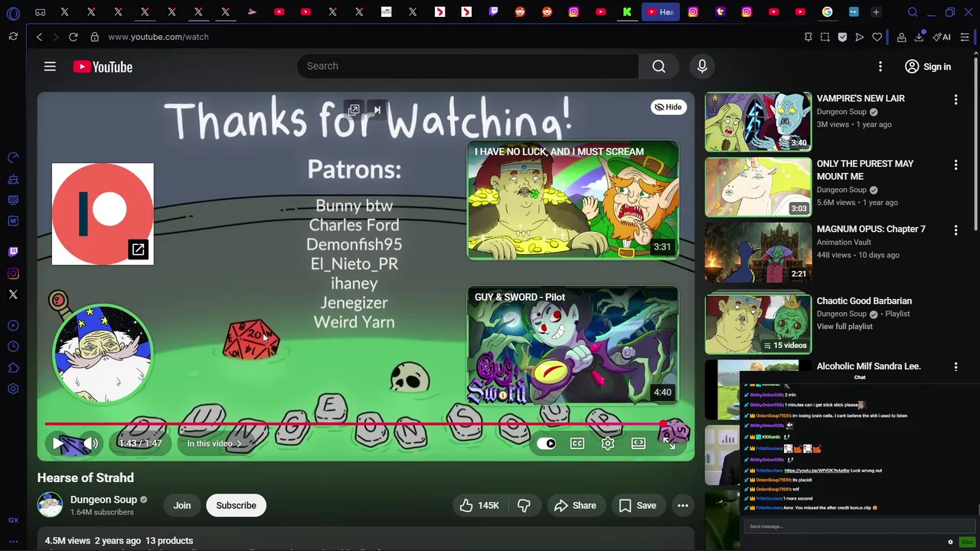
Task: Open menu for 'MAGNUM OPUS: Chapter 7'
Action: click(x=955, y=230)
